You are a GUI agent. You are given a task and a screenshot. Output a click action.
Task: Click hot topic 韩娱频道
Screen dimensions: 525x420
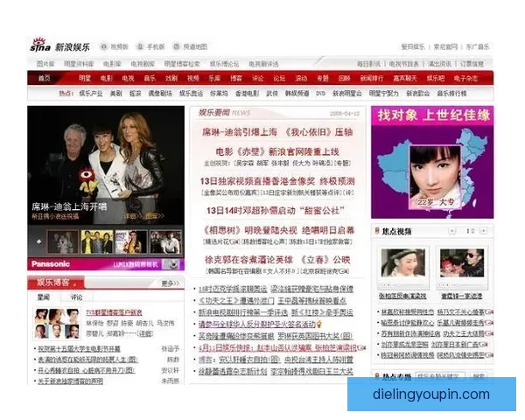click(297, 94)
